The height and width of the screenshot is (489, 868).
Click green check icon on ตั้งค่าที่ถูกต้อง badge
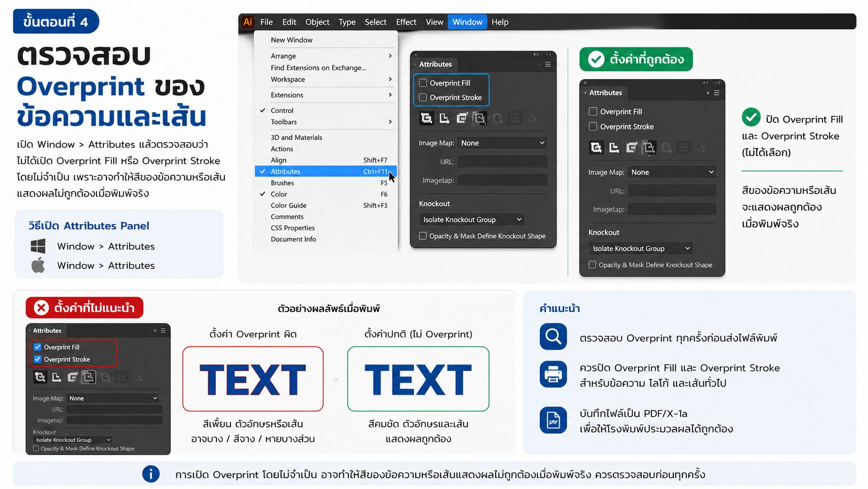pos(596,59)
